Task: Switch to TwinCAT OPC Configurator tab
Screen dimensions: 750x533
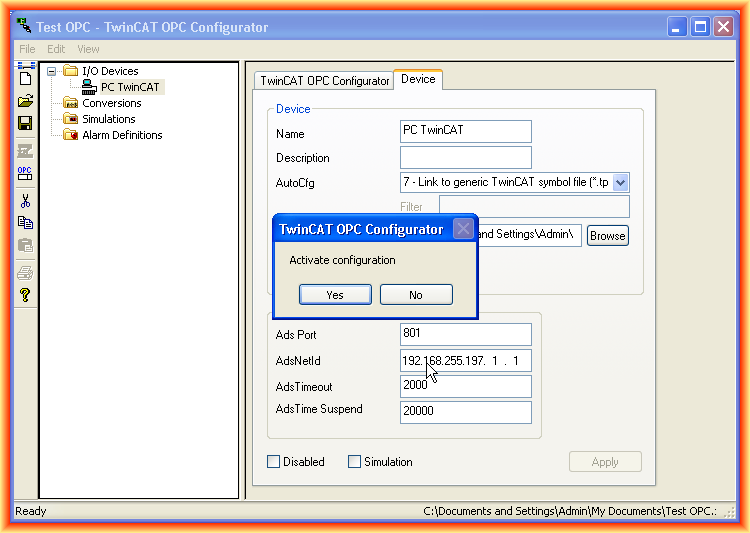Action: coord(325,81)
